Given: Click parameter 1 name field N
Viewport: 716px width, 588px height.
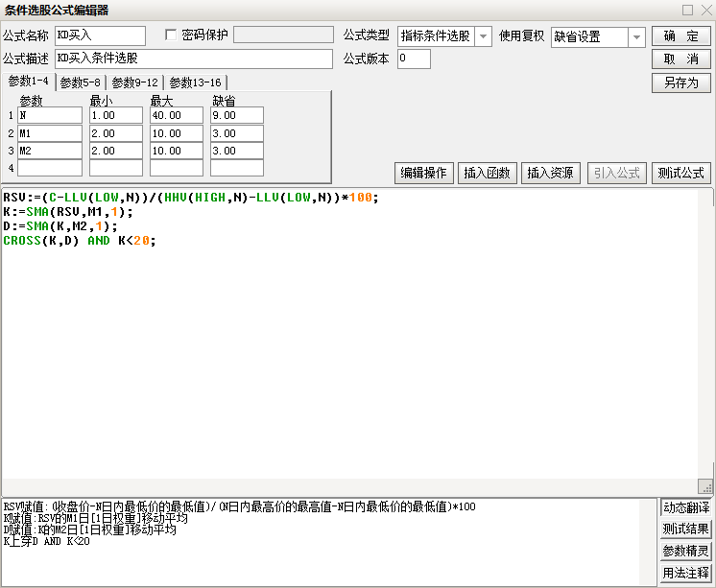Looking at the screenshot, I should coord(50,115).
